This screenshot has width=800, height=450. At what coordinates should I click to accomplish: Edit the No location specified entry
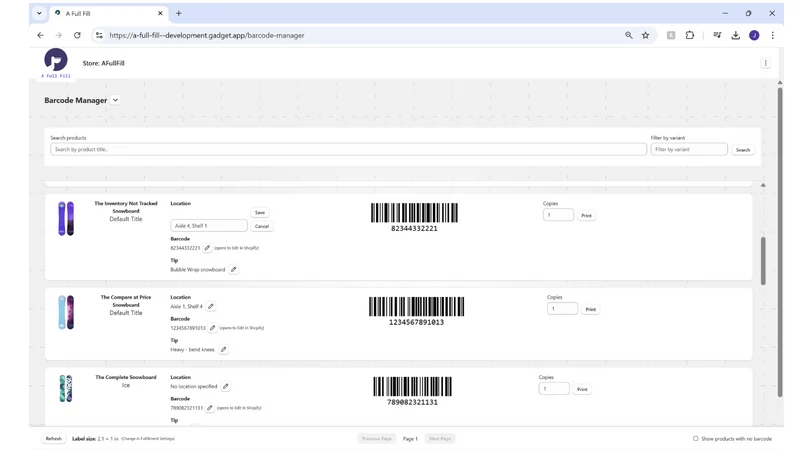point(226,387)
